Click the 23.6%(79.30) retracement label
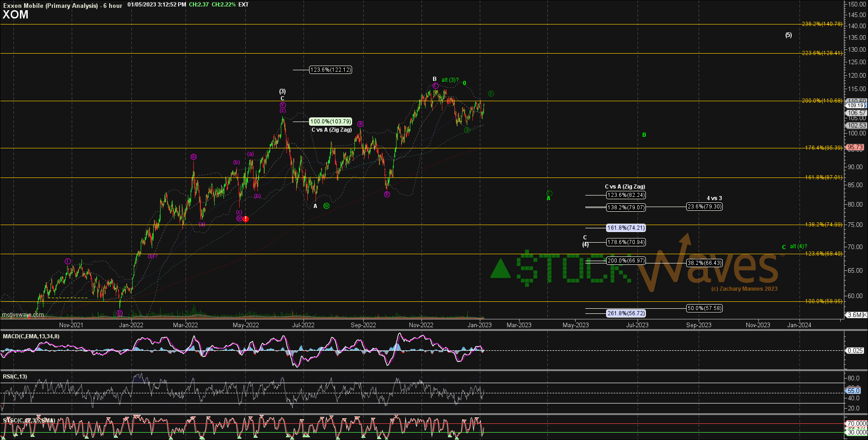Image resolution: width=868 pixels, height=440 pixels. [704, 207]
